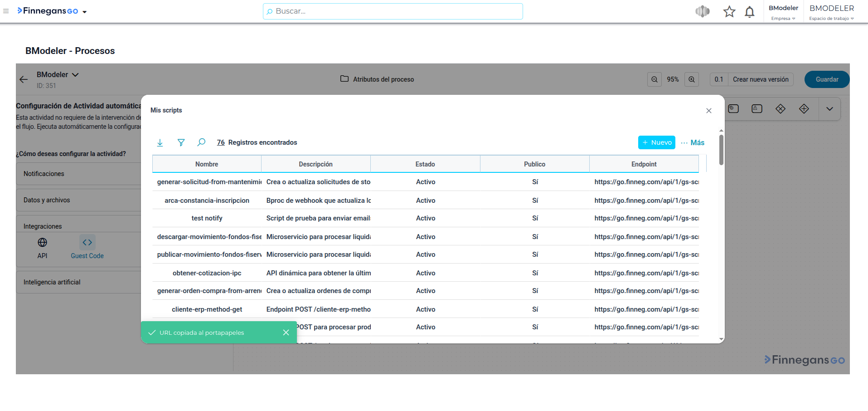This screenshot has width=868, height=411.
Task: Expand the Notificaciones section
Action: [79, 174]
